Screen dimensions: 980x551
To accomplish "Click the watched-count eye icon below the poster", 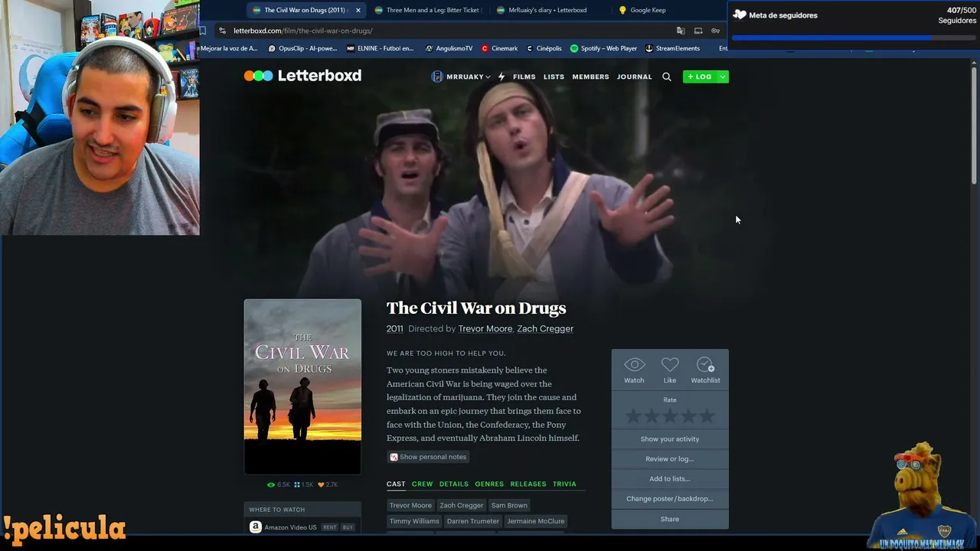I will 270,484.
